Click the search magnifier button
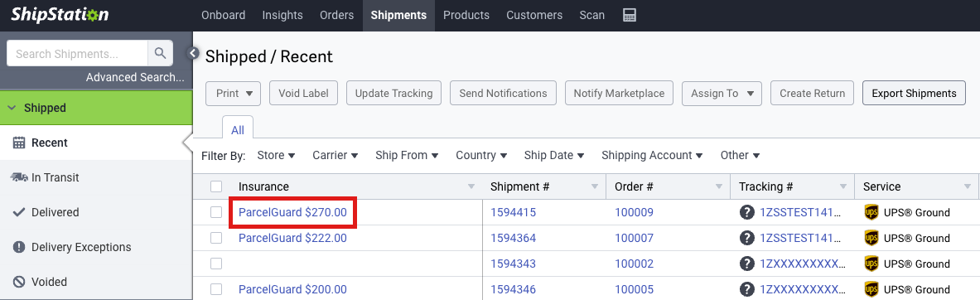 point(161,54)
